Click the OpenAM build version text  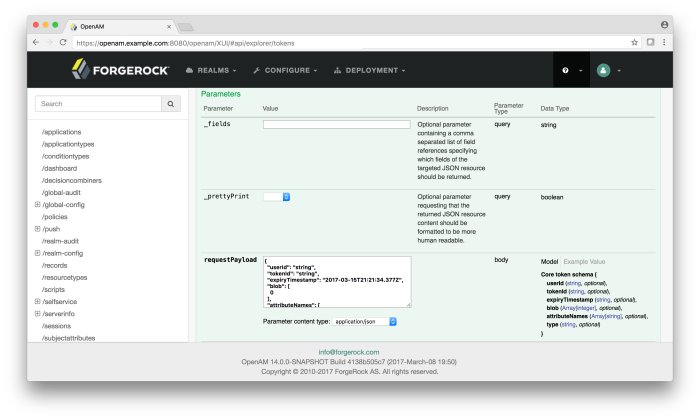349,362
